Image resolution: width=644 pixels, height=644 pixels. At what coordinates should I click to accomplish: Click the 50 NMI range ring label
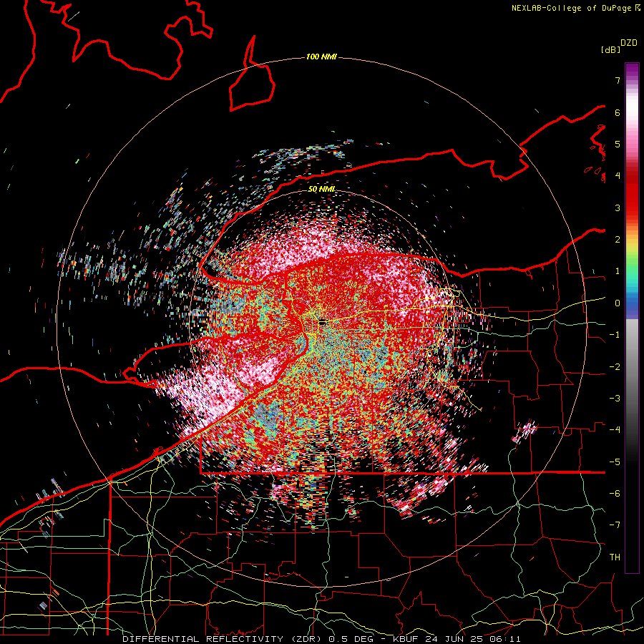click(x=321, y=189)
